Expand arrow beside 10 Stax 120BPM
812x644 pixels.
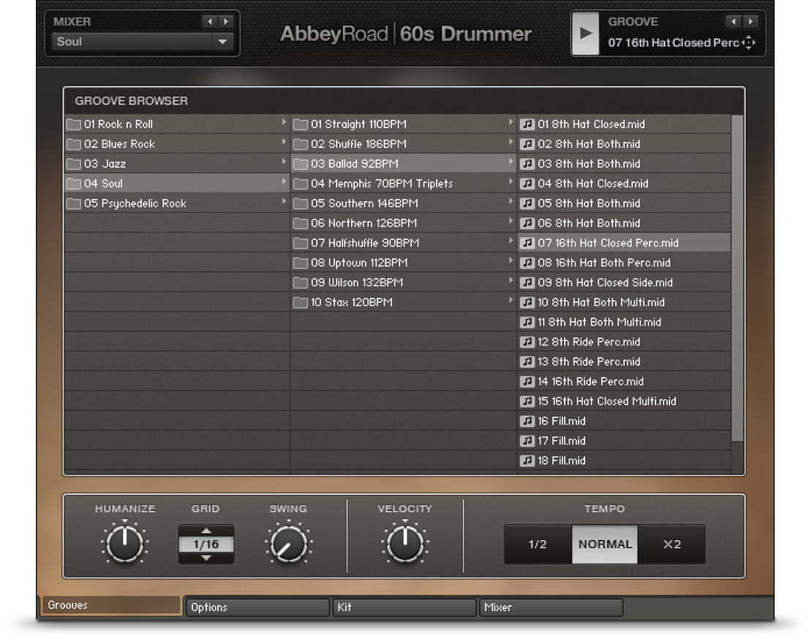[511, 300]
